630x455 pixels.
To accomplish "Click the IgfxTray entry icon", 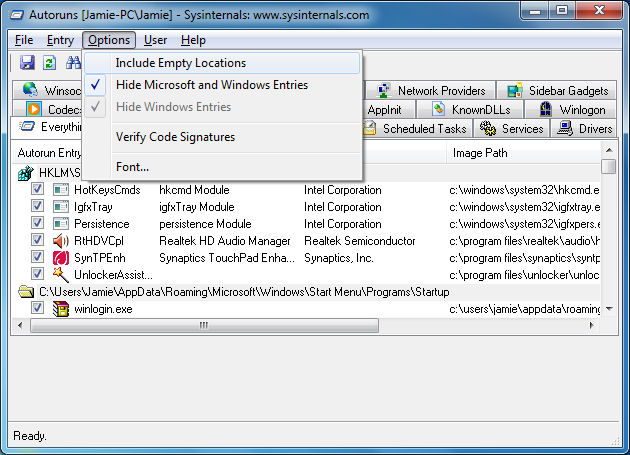I will [61, 207].
